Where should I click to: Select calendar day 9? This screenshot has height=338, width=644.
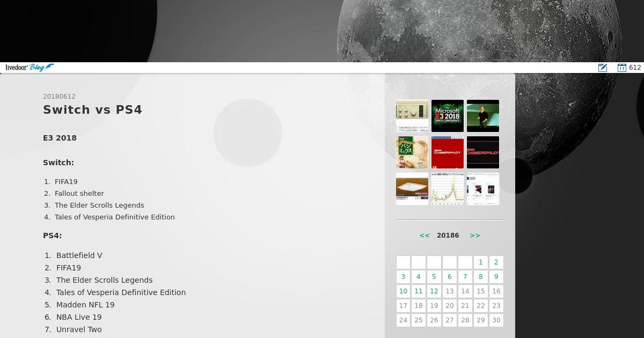click(x=496, y=277)
